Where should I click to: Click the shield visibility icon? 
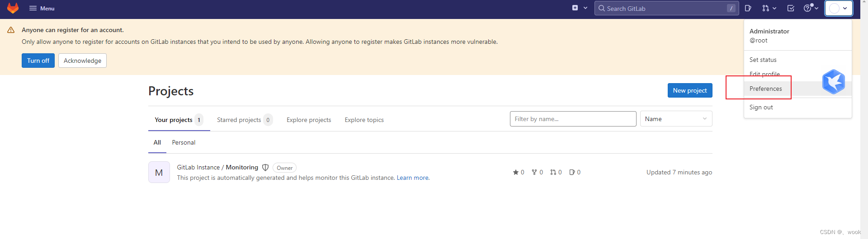tap(265, 168)
